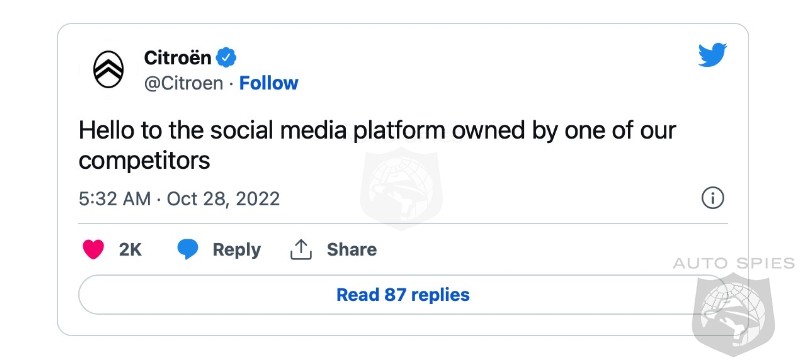Click the faint center shield watermark
This screenshot has width=800, height=364.
point(402,188)
